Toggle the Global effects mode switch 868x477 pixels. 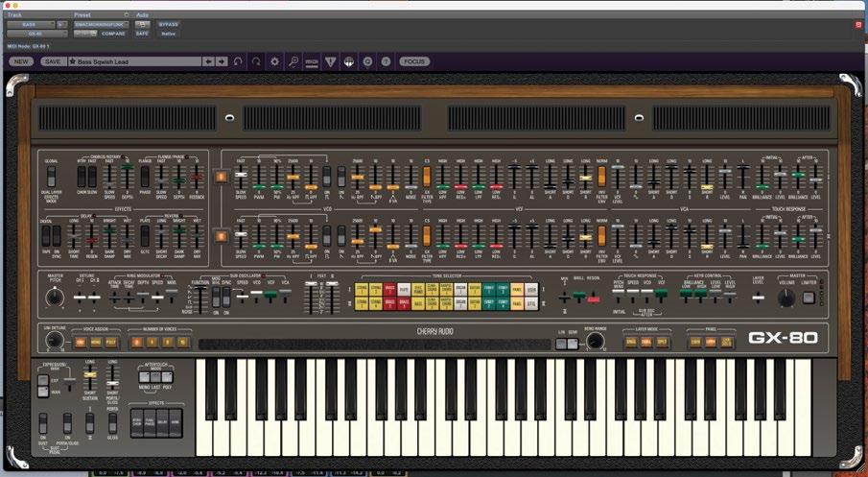[52, 177]
